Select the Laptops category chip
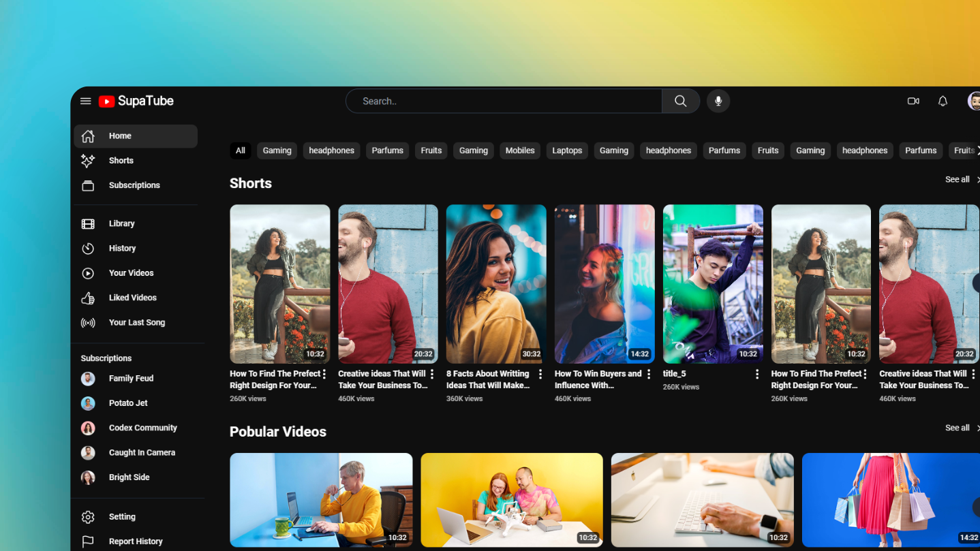The image size is (980, 551). tap(566, 151)
